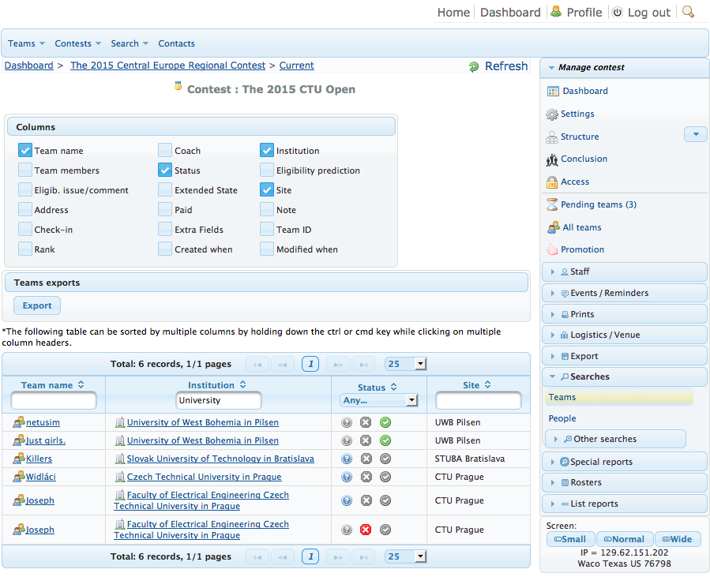
Task: Click the magnifier search icon in top bar
Action: (688, 12)
